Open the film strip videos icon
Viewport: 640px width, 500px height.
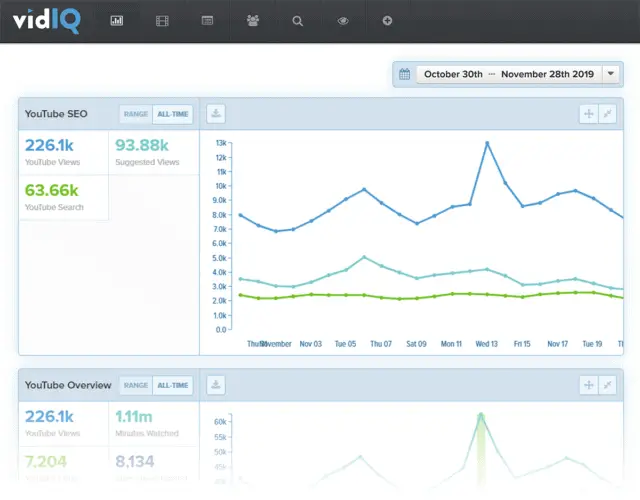pyautogui.click(x=162, y=21)
